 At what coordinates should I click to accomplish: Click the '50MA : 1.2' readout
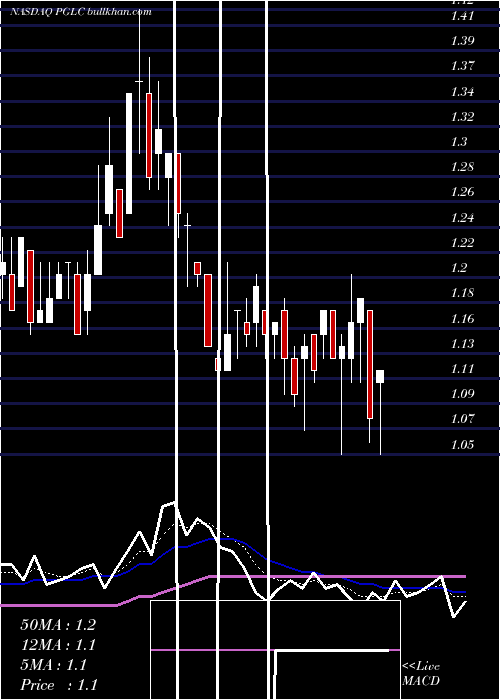[58, 625]
